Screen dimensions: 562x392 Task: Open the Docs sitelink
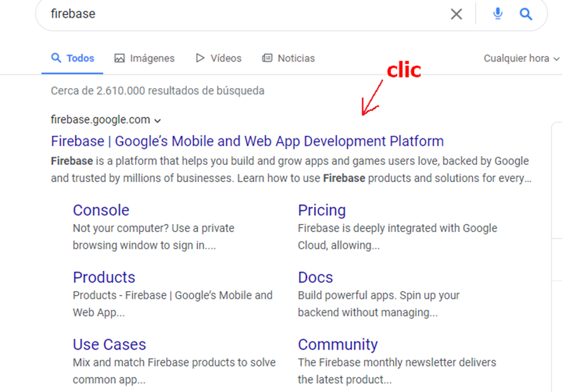pyautogui.click(x=315, y=277)
